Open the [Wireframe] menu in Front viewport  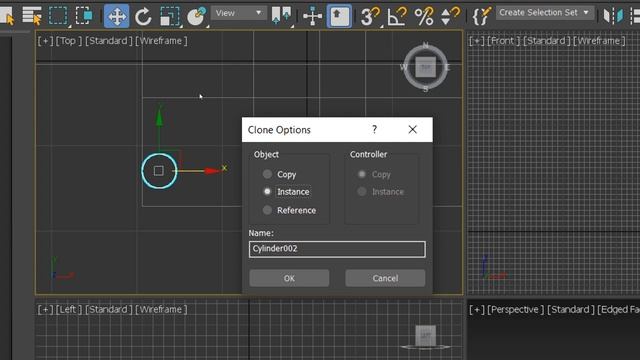pos(599,41)
